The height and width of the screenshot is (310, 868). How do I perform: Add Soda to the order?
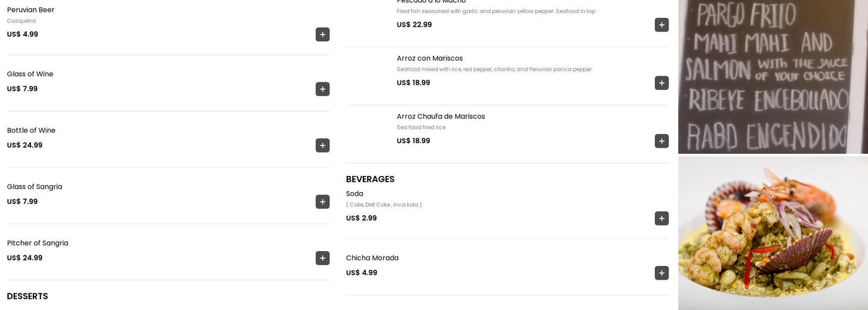click(662, 219)
